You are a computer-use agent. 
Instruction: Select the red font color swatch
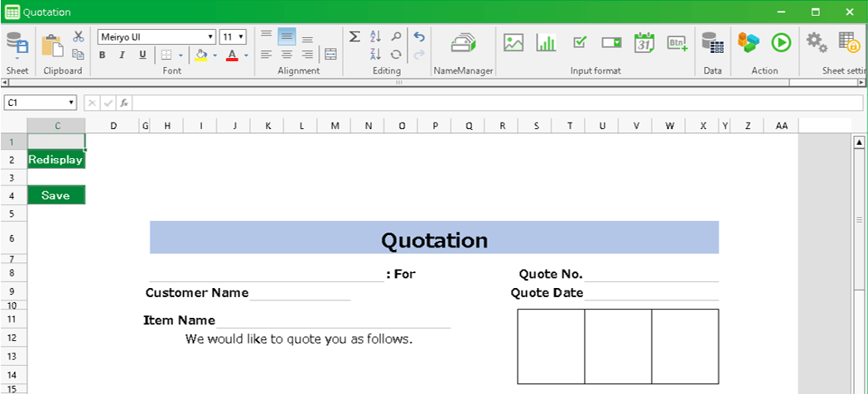tap(232, 55)
